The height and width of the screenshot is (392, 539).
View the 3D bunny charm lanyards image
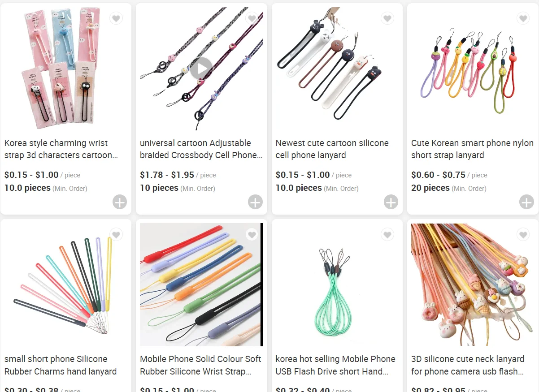(473, 285)
